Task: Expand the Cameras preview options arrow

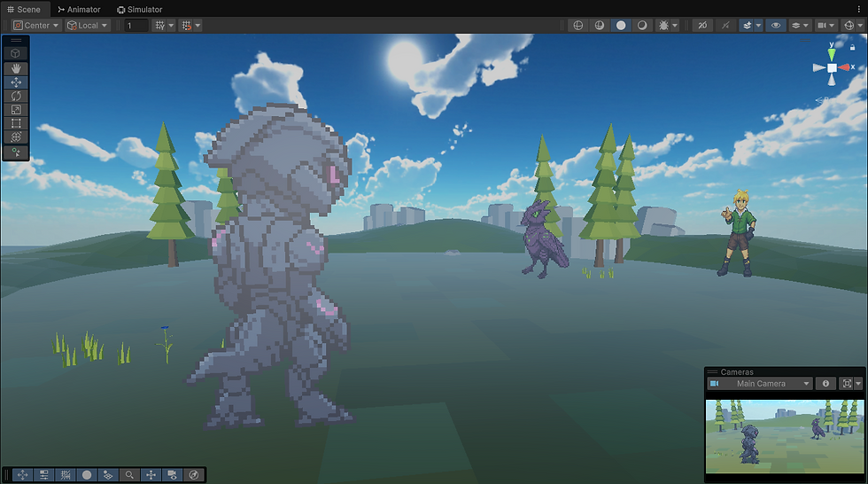Action: pyautogui.click(x=858, y=384)
